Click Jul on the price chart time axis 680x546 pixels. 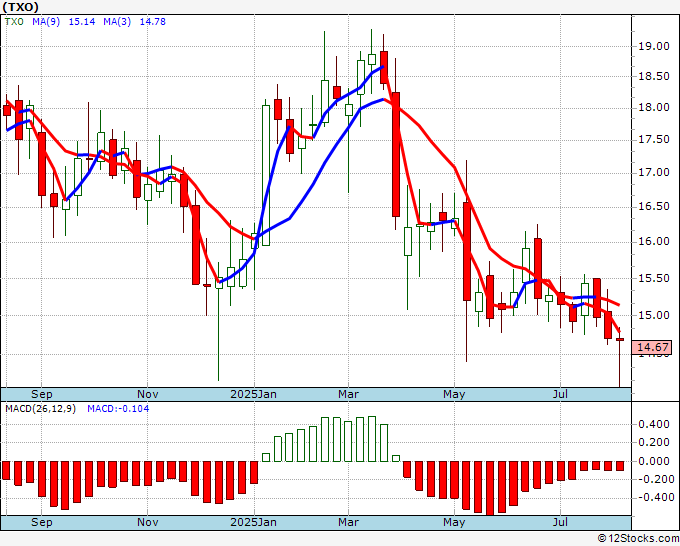(x=560, y=394)
